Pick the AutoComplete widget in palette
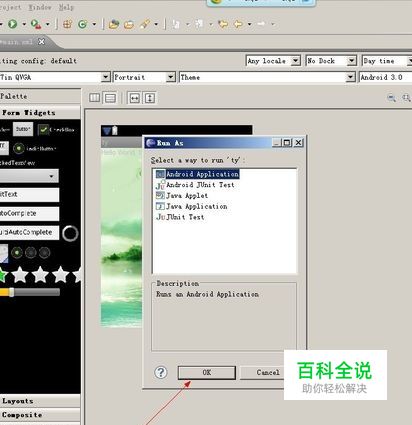 [x=29, y=213]
